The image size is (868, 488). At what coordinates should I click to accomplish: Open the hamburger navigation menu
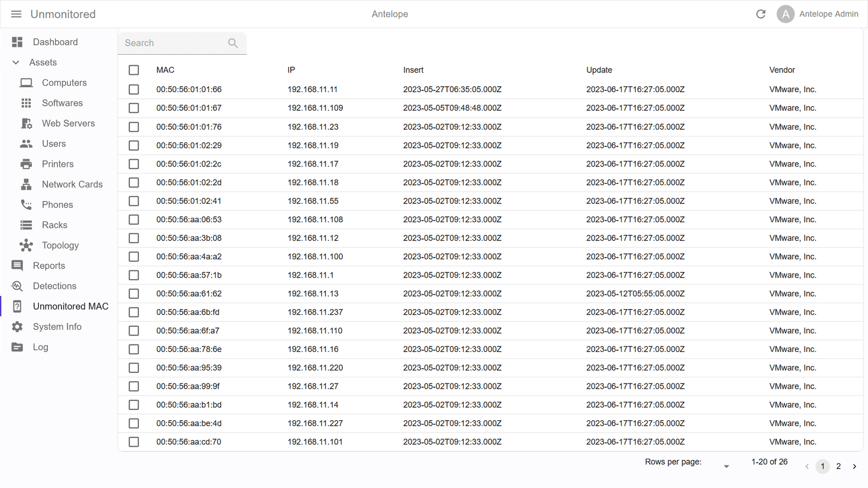pos(16,14)
